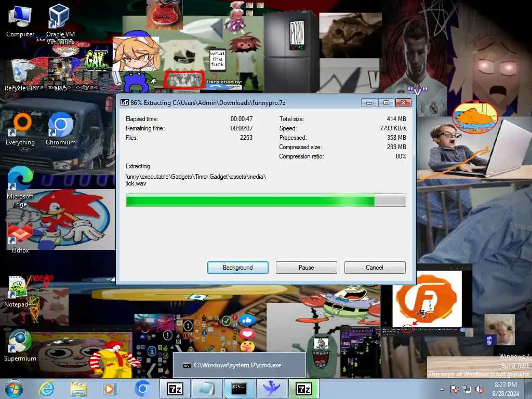Viewport: 532px width, 399px height.
Task: Close the 7-Zip extracting window
Action: pyautogui.click(x=403, y=102)
